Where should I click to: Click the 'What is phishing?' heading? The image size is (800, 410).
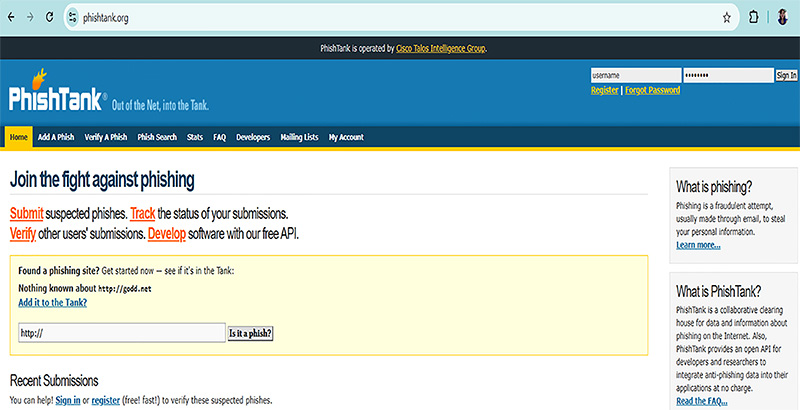click(x=714, y=187)
